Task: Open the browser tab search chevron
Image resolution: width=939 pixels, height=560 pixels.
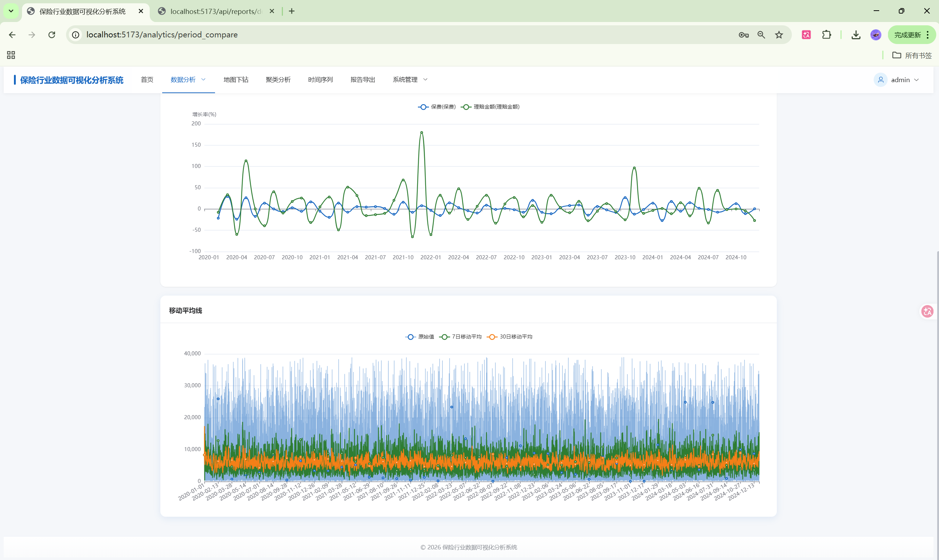Action: [11, 11]
